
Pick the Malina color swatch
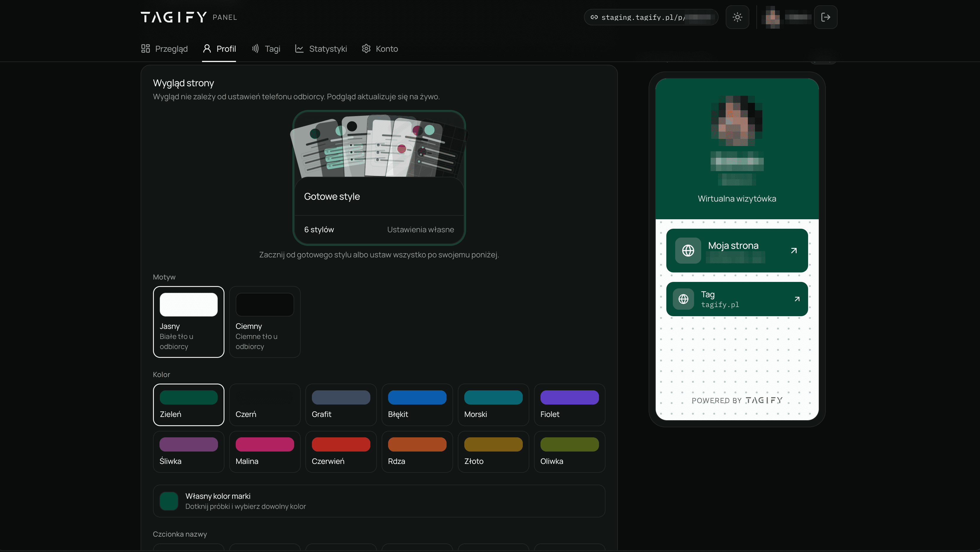(265, 452)
